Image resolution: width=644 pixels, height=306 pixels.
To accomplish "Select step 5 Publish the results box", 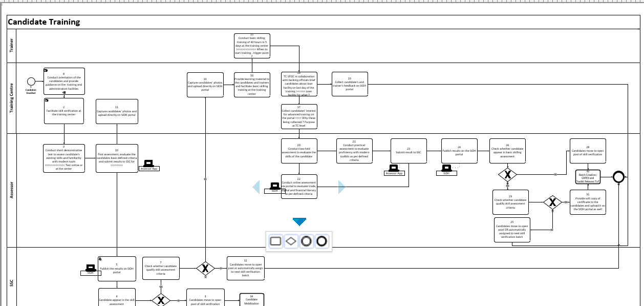I will click(117, 269).
